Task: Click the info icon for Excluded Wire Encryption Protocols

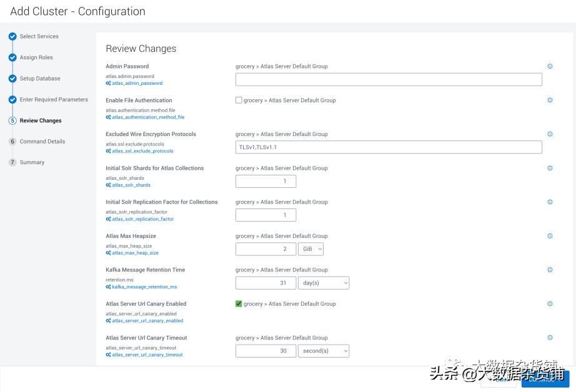Action: 550,134
